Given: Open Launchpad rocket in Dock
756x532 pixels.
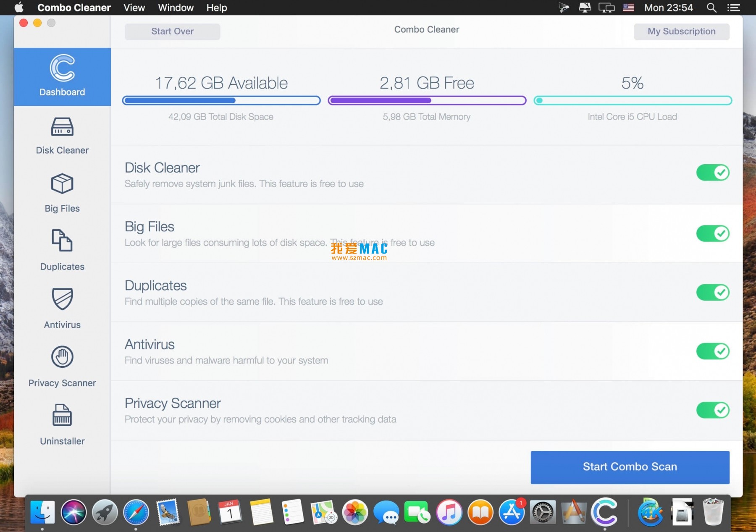Looking at the screenshot, I should (x=105, y=512).
